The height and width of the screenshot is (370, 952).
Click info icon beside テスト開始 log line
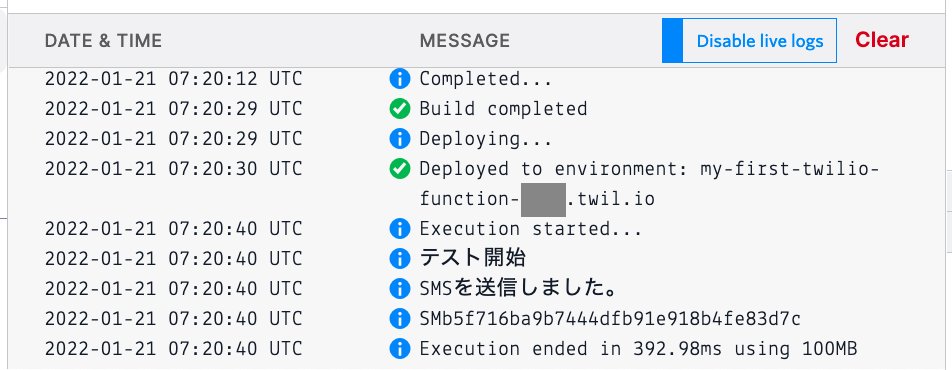pyautogui.click(x=399, y=259)
